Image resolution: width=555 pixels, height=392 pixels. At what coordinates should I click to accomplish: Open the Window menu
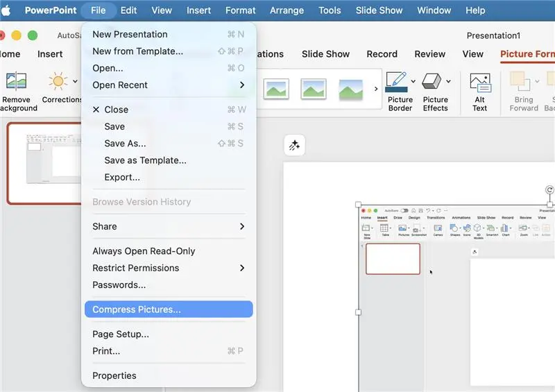click(434, 10)
